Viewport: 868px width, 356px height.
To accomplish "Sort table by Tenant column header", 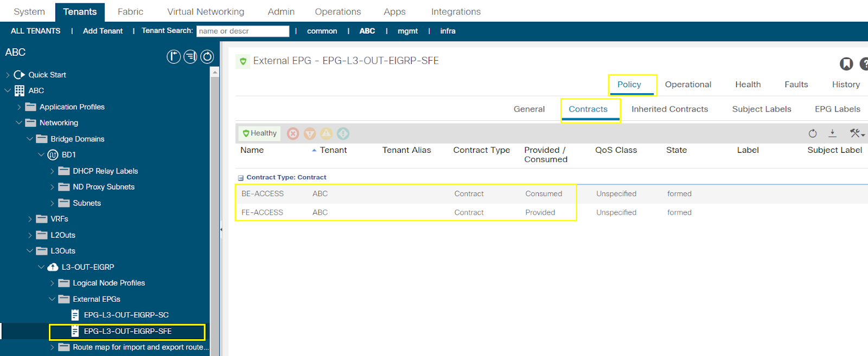I will [x=333, y=150].
